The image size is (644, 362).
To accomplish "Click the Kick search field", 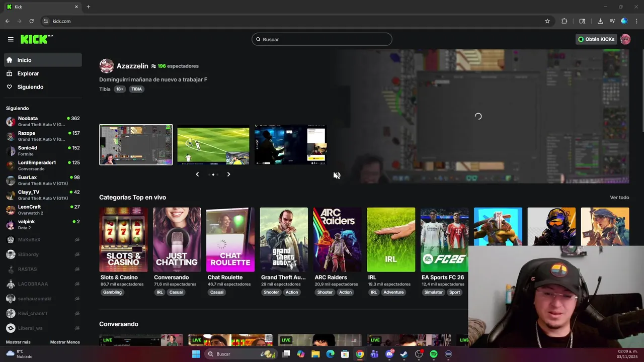I will [x=322, y=39].
